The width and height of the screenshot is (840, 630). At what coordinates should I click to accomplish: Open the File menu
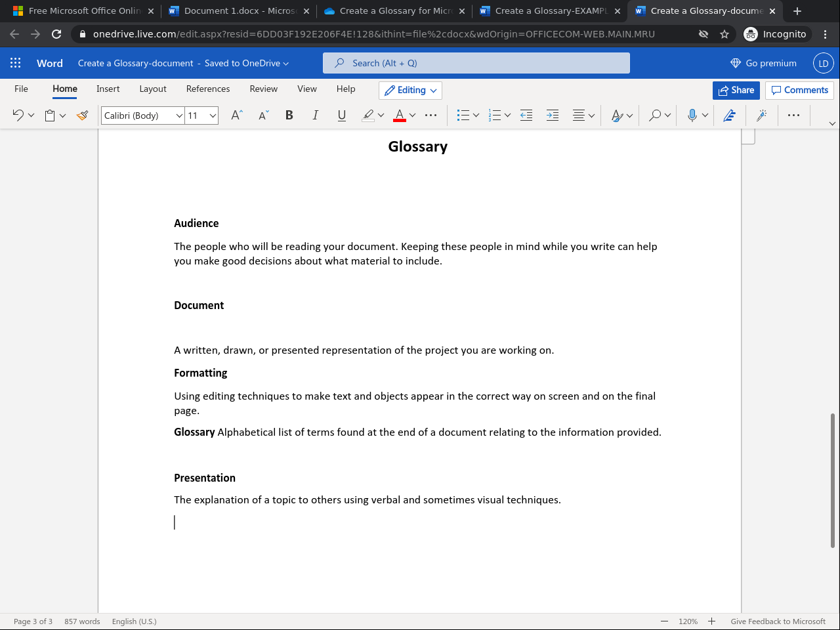pyautogui.click(x=21, y=89)
